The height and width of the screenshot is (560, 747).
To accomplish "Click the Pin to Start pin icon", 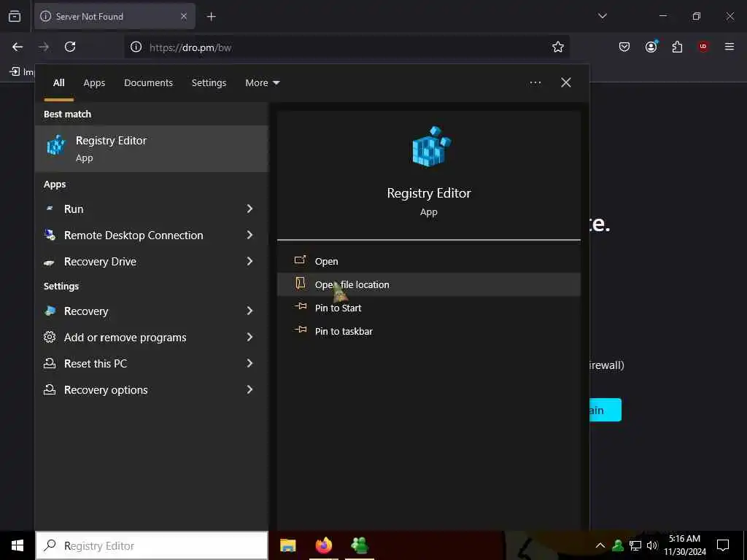I will point(301,307).
